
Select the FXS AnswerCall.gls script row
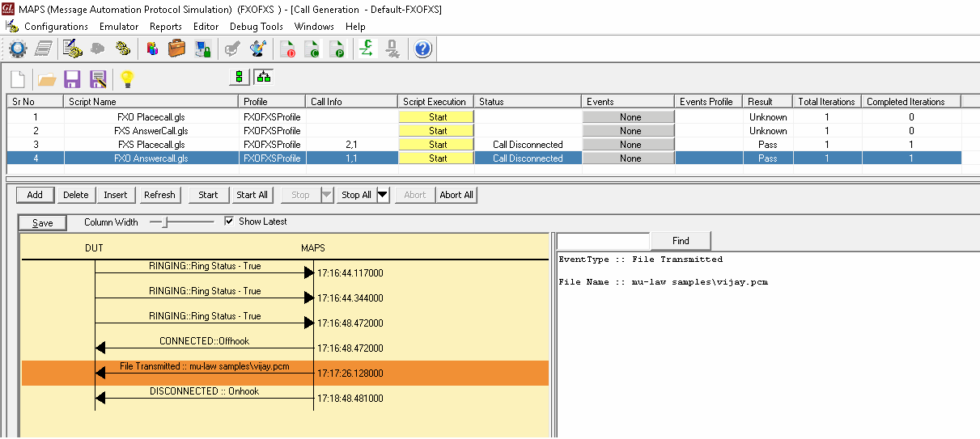click(x=484, y=130)
